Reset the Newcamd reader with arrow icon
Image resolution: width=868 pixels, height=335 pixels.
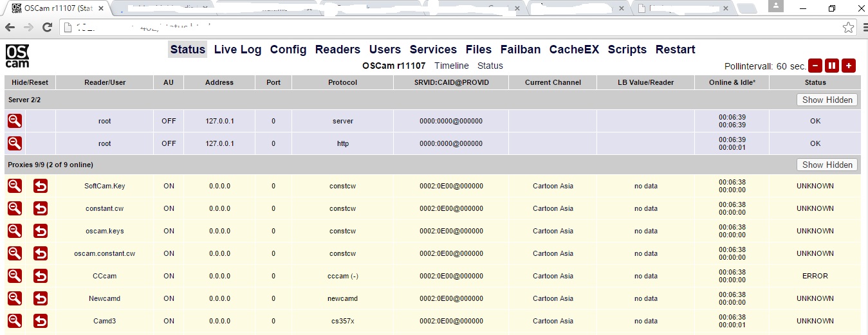[41, 298]
